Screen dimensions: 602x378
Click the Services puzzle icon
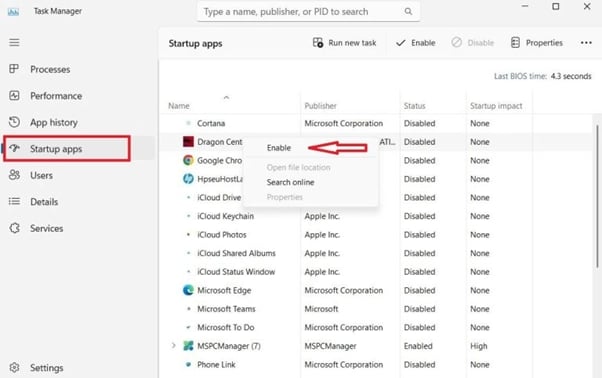click(x=14, y=228)
